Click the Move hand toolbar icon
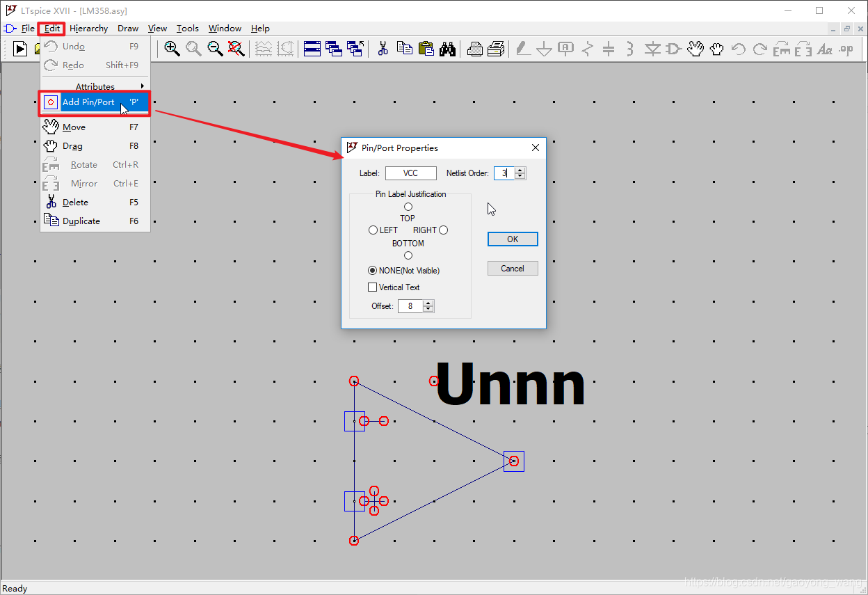Viewport: 868px width, 595px height. pos(696,49)
